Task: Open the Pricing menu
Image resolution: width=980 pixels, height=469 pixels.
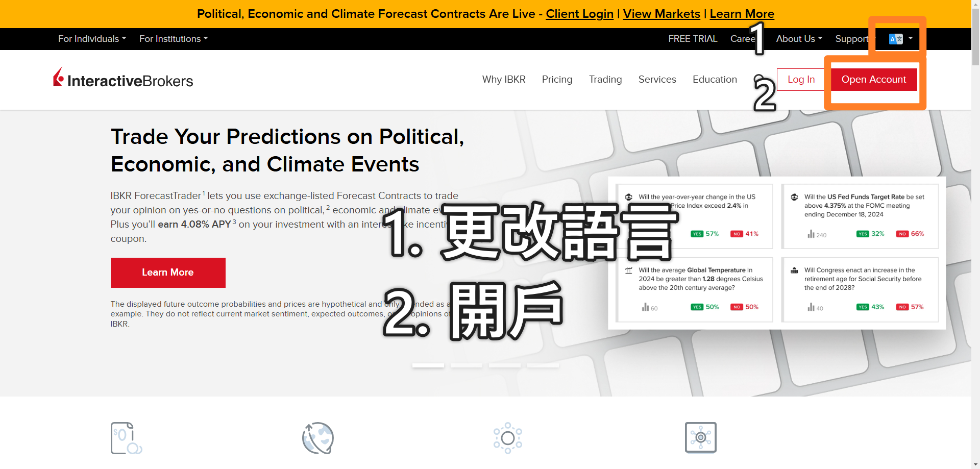Action: point(557,80)
